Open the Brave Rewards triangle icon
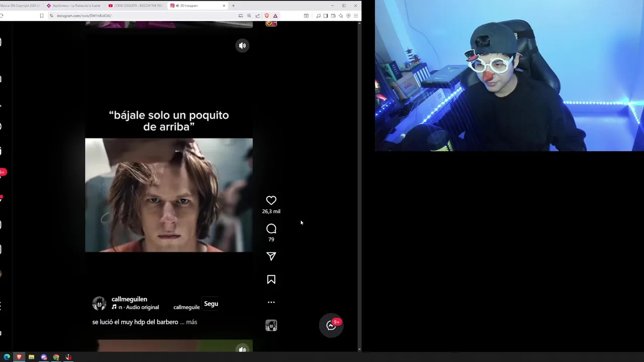This screenshot has height=362, width=644. click(x=275, y=16)
